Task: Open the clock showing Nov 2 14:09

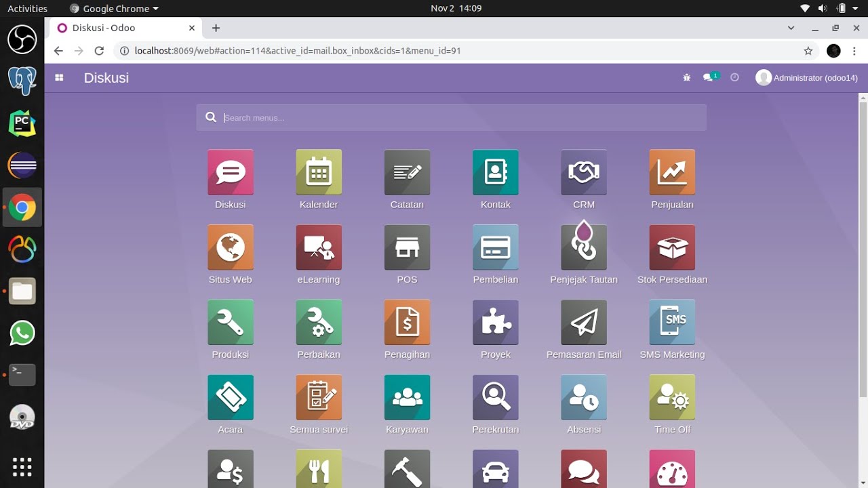Action: point(456,8)
